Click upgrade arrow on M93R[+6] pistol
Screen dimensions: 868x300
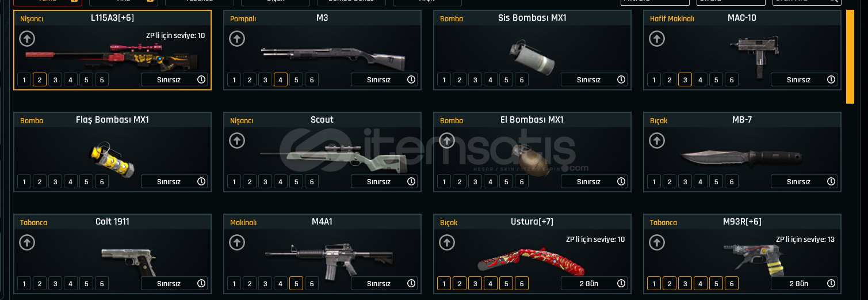(x=657, y=242)
